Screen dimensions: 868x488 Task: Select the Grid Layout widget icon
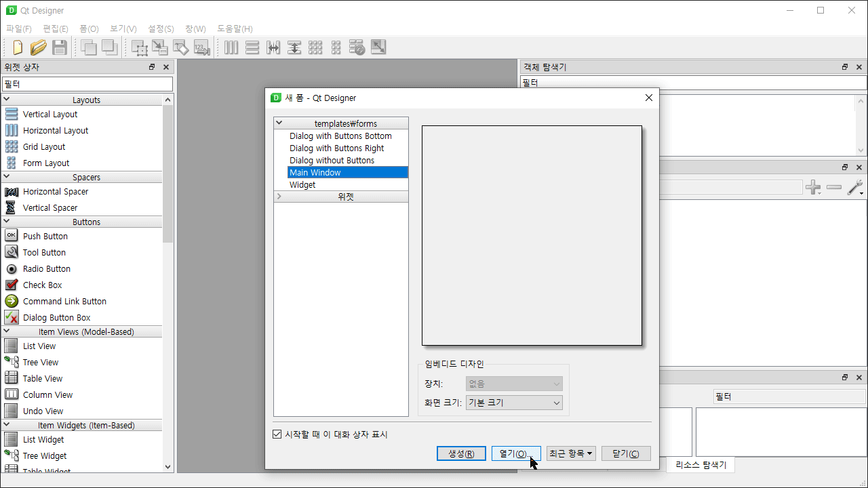pos(12,146)
